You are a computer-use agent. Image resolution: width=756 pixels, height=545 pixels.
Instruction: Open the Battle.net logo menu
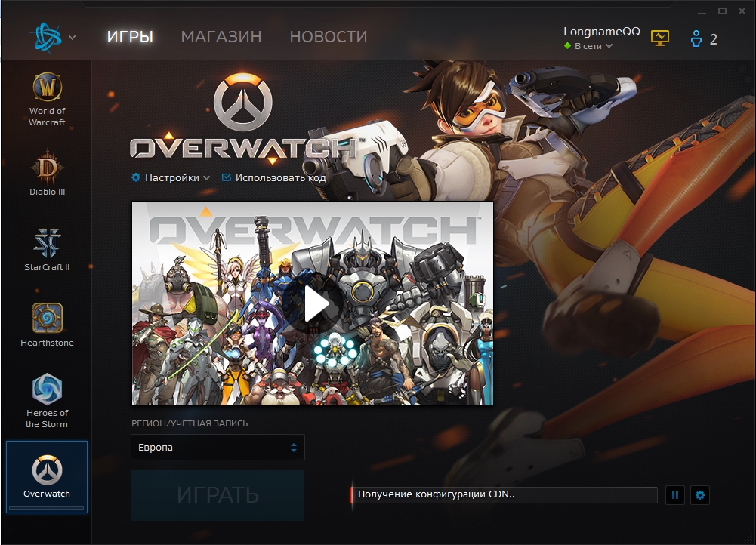pyautogui.click(x=46, y=37)
